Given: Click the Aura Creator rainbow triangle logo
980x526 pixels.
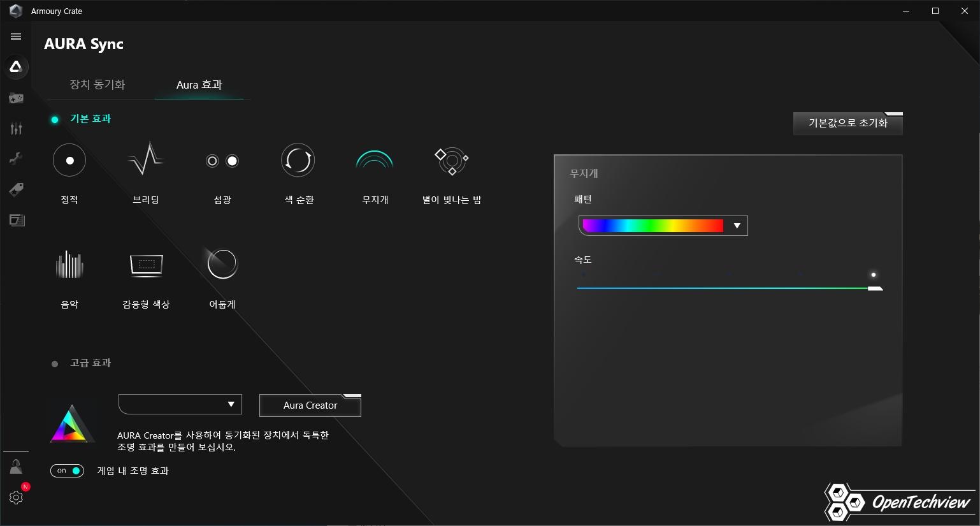Looking at the screenshot, I should tap(72, 423).
